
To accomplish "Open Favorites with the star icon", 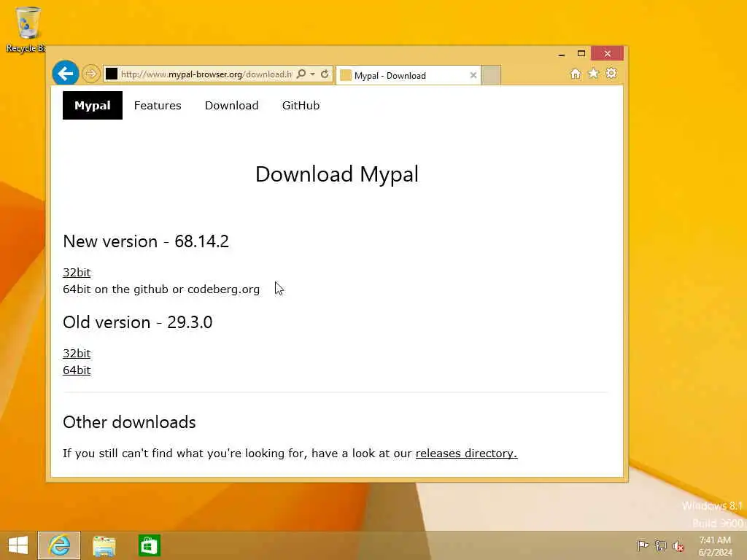I will click(593, 74).
